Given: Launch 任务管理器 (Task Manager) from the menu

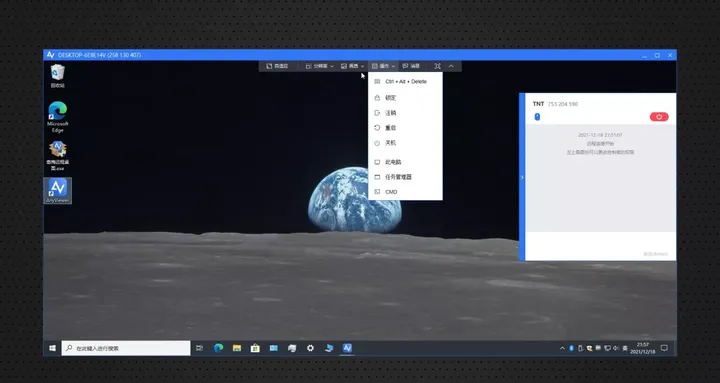Looking at the screenshot, I should (405, 177).
